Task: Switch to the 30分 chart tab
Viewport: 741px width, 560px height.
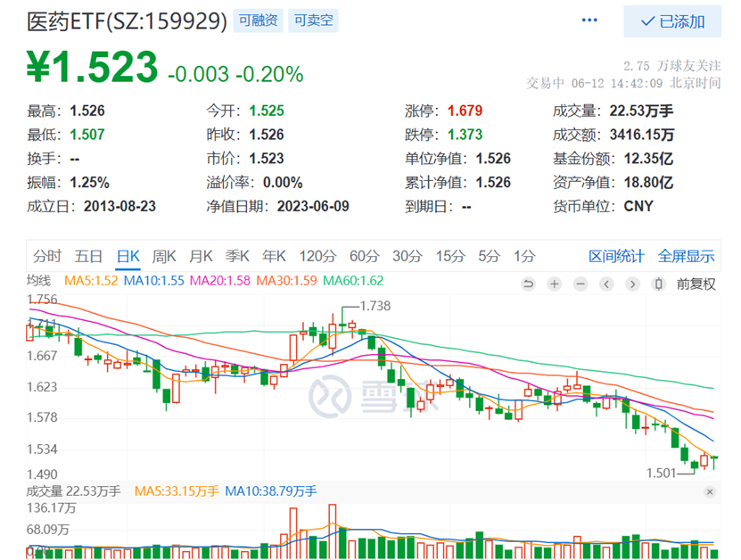Action: click(x=407, y=256)
